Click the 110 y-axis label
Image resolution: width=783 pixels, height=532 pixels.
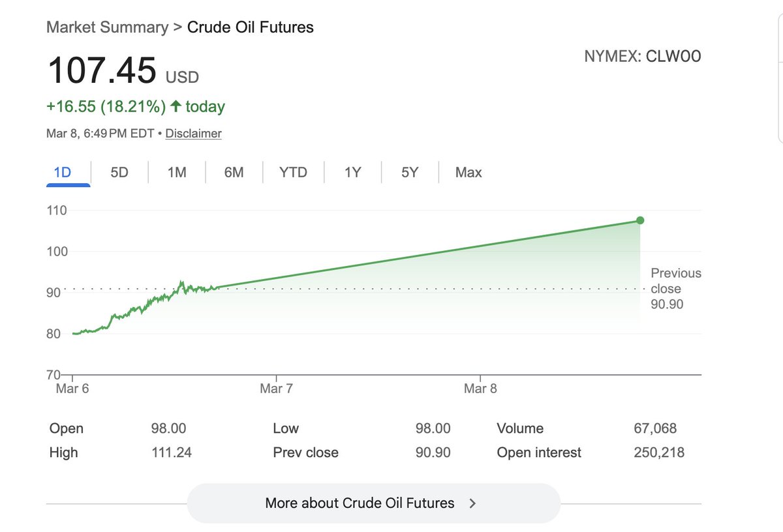(x=57, y=211)
